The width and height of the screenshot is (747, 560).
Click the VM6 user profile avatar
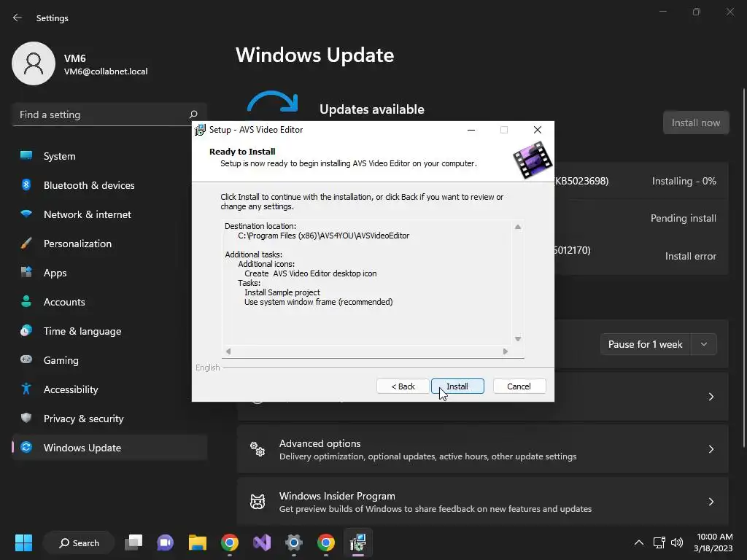[x=34, y=63]
